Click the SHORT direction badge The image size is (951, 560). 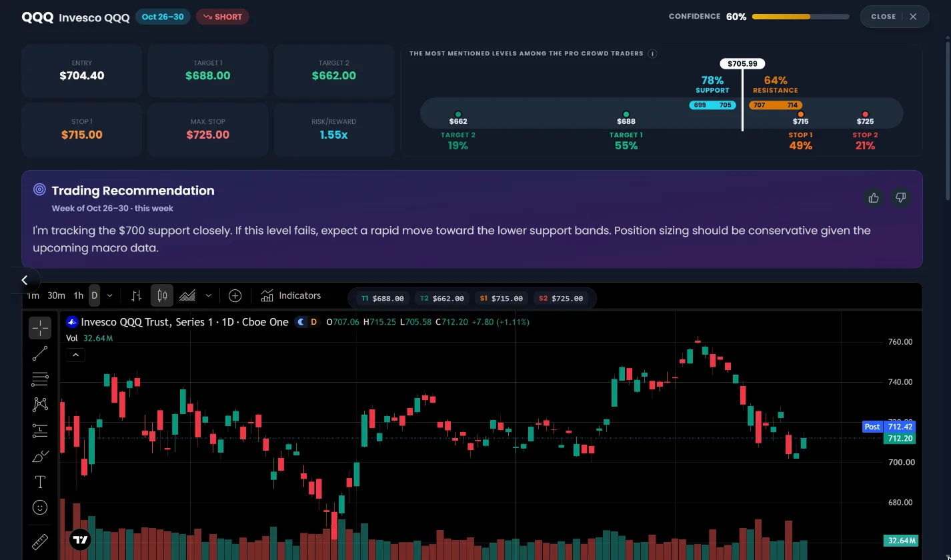(222, 17)
